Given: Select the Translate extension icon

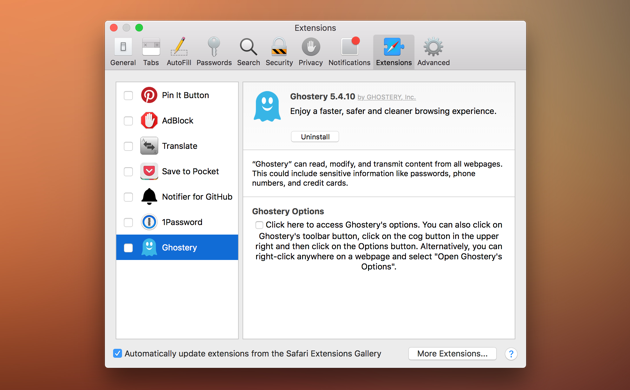Looking at the screenshot, I should pyautogui.click(x=149, y=146).
